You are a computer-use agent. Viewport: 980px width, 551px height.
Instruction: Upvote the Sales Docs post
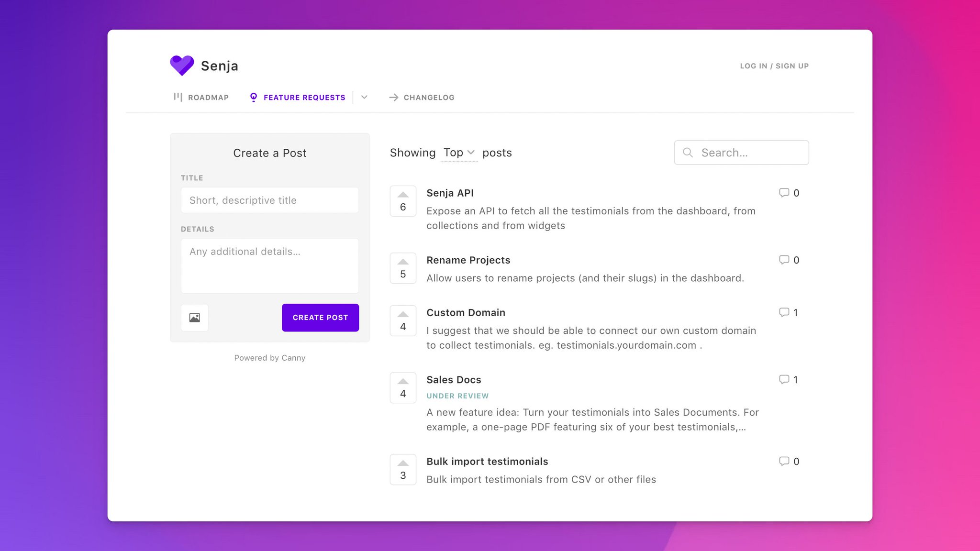coord(403,387)
